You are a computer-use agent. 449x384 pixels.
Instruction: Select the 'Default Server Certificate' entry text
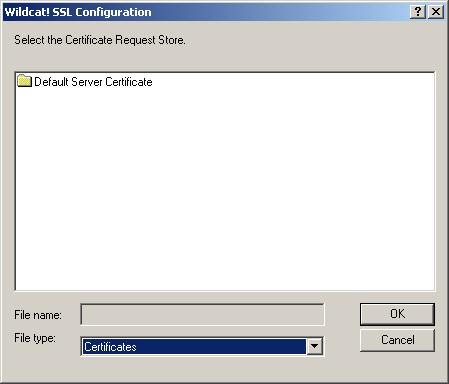pos(93,82)
